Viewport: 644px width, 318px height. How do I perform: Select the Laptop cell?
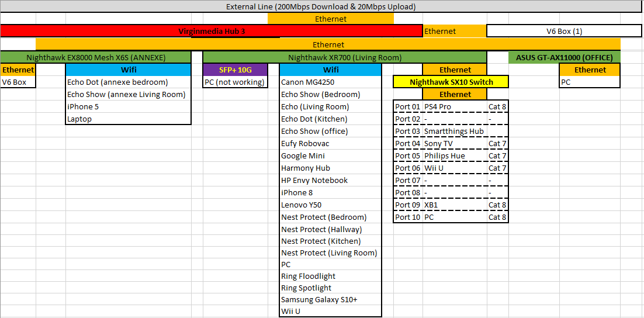(128, 119)
